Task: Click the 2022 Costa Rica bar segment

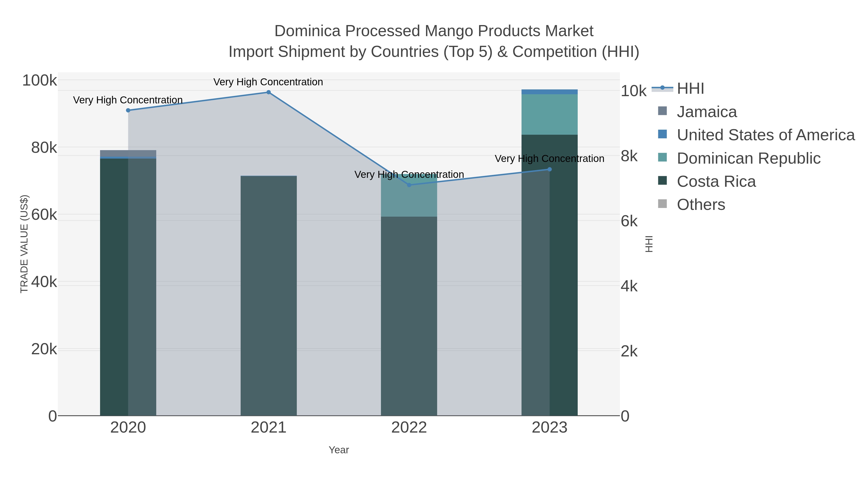Action: pos(409,316)
